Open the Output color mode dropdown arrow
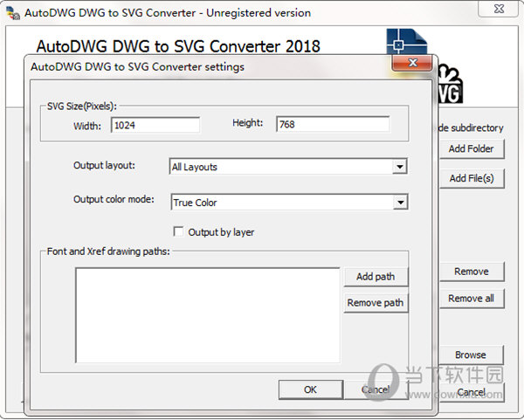Image resolution: width=524 pixels, height=420 pixels. pos(400,203)
